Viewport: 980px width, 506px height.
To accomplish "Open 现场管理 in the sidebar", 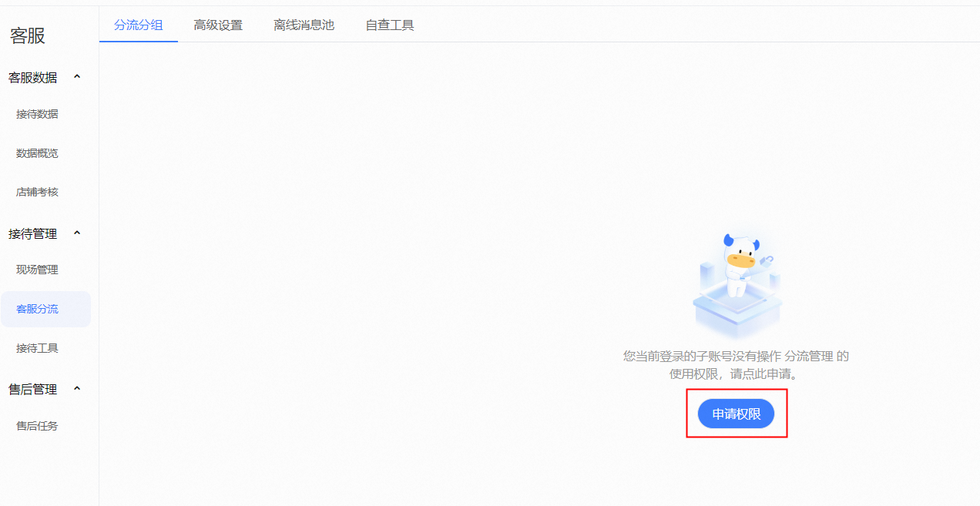I will 37,270.
